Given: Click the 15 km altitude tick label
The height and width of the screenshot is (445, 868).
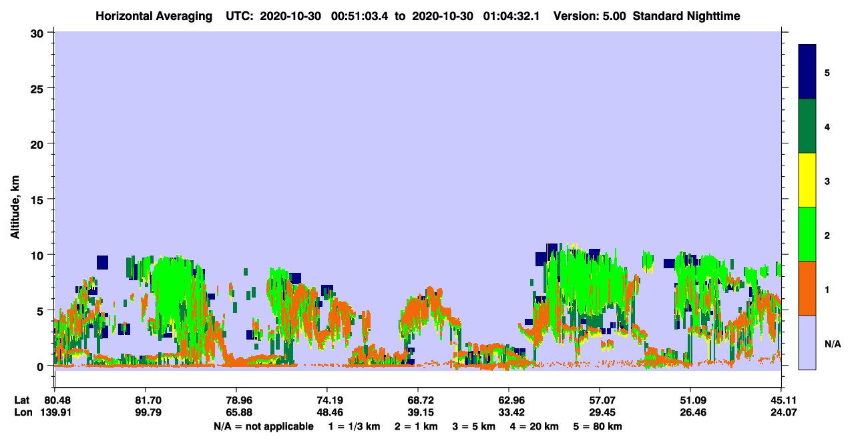Looking at the screenshot, I should [x=38, y=199].
